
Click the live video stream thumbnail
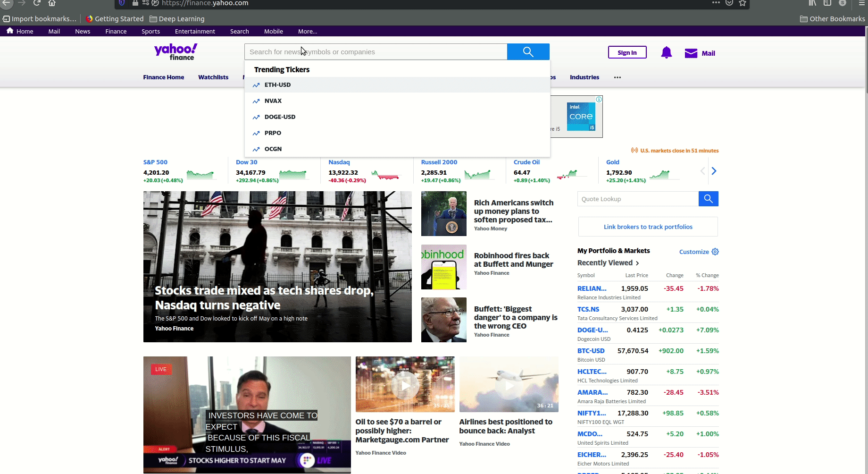(x=247, y=415)
